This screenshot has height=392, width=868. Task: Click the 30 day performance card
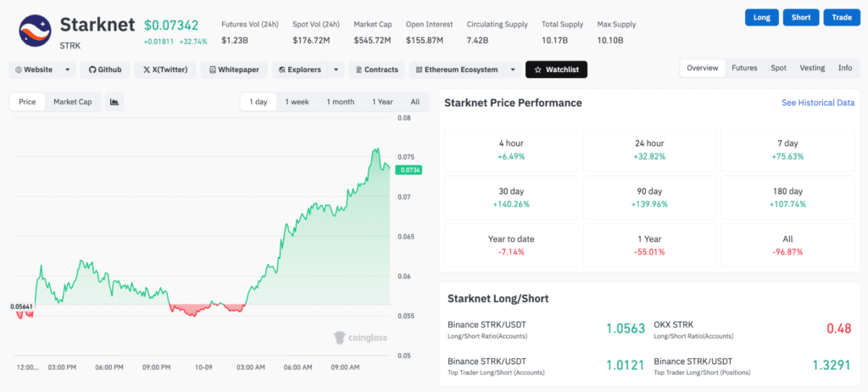click(x=511, y=198)
